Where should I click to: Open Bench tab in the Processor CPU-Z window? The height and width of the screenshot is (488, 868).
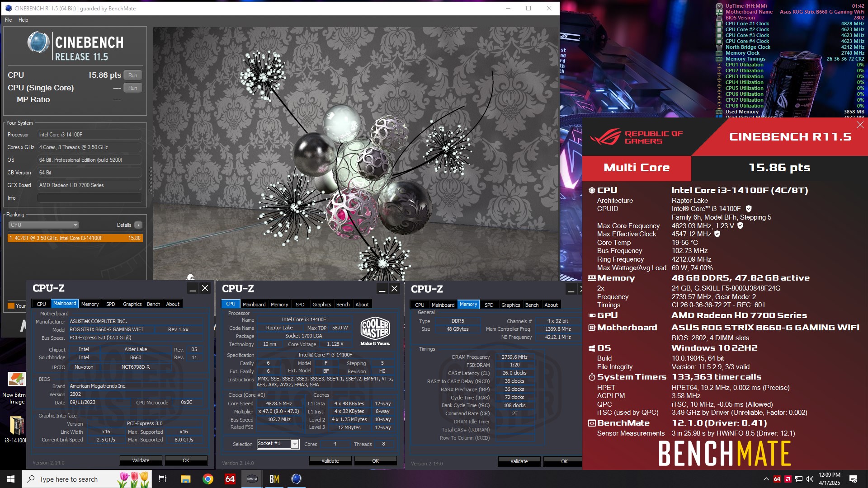343,305
